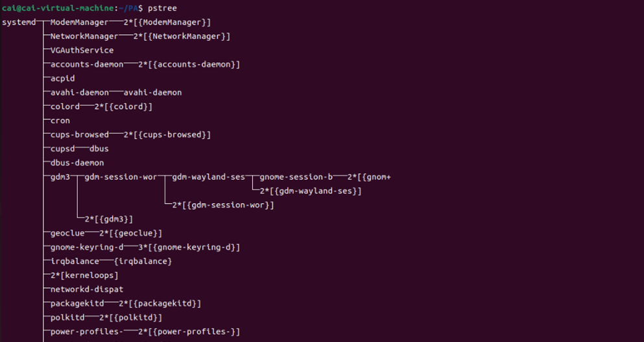Screen dimensions: 644x342
Task: Select the 3*[{gnome-keyring-d}] thread group
Action: pos(189,247)
